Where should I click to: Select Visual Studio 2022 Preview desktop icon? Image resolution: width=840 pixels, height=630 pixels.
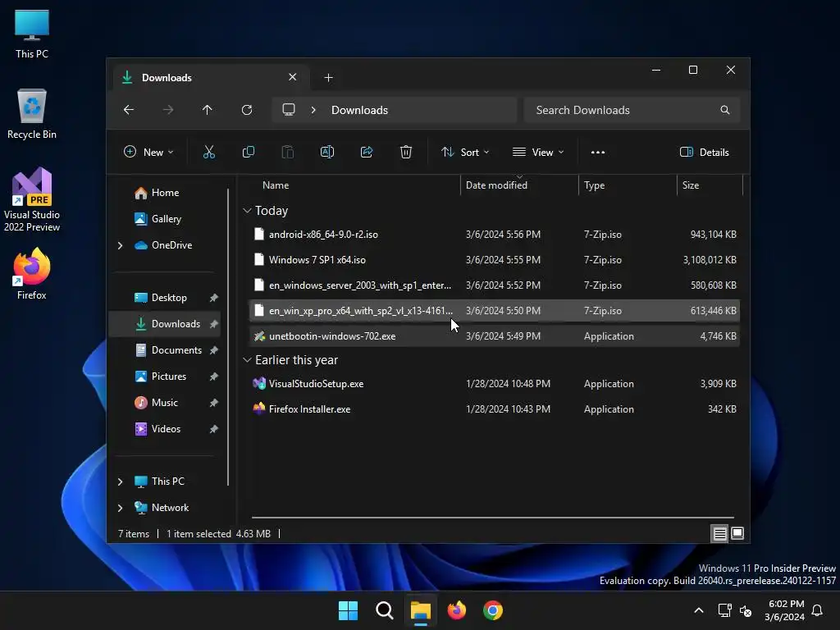click(x=32, y=199)
